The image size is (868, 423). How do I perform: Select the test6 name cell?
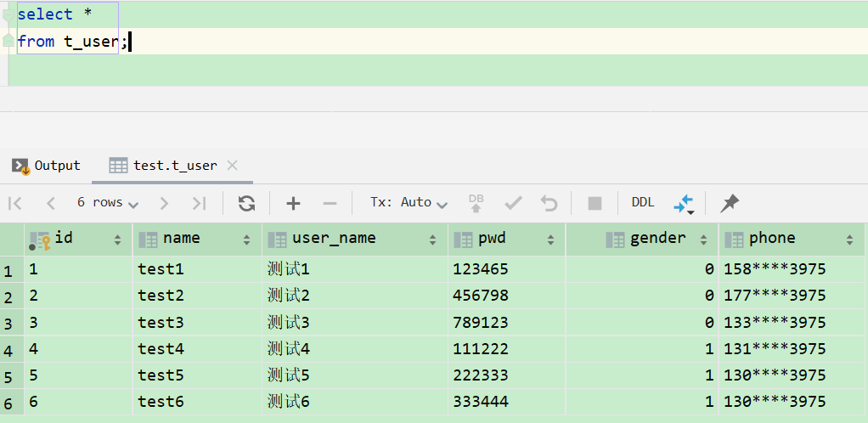click(197, 402)
